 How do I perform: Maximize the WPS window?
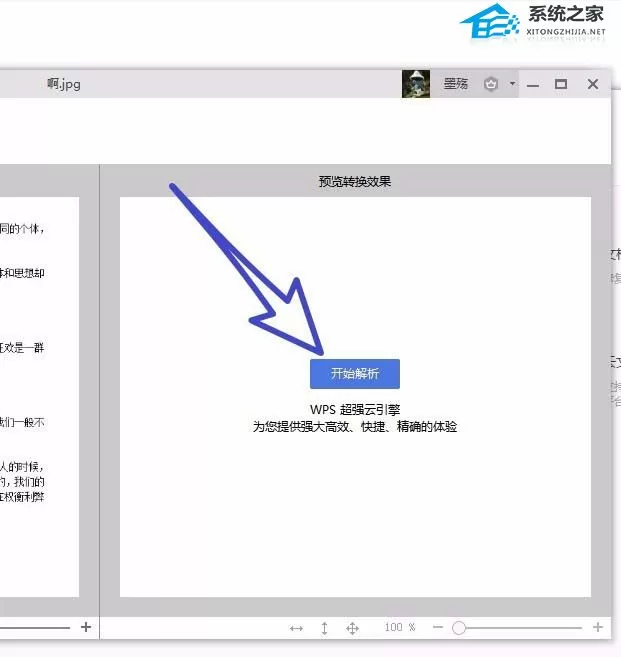(x=561, y=84)
